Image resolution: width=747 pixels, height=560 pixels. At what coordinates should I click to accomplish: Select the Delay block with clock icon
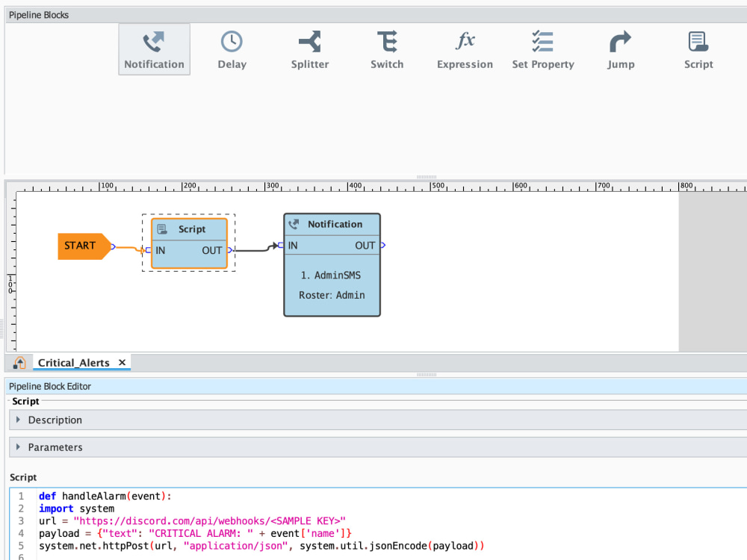click(x=232, y=49)
